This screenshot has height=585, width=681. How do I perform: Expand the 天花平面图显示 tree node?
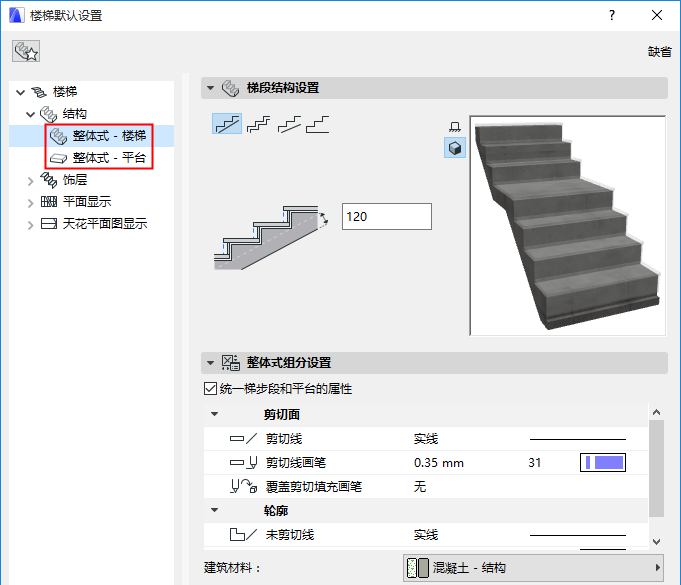[x=30, y=225]
